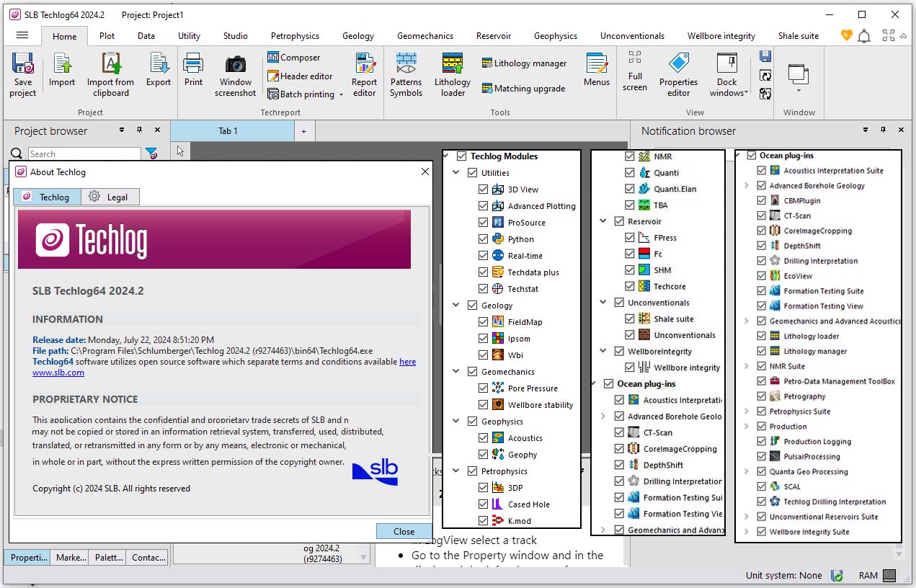Uncheck the FieldMap checkbox
The image size is (916, 588).
(x=484, y=322)
